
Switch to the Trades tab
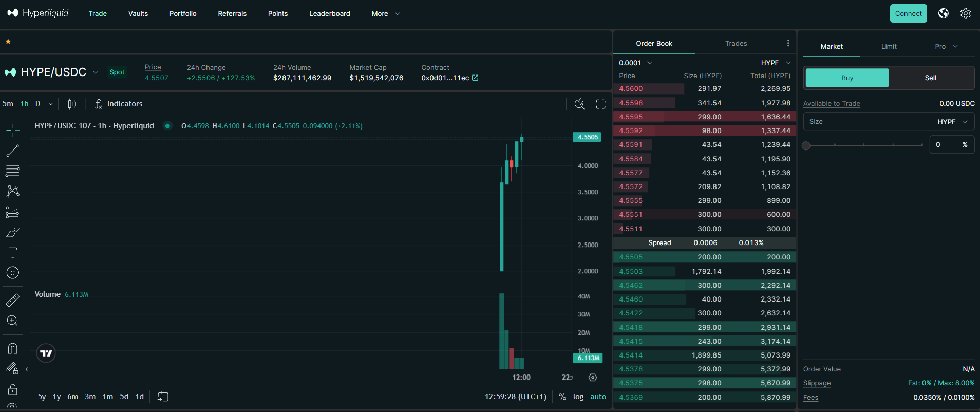tap(736, 43)
